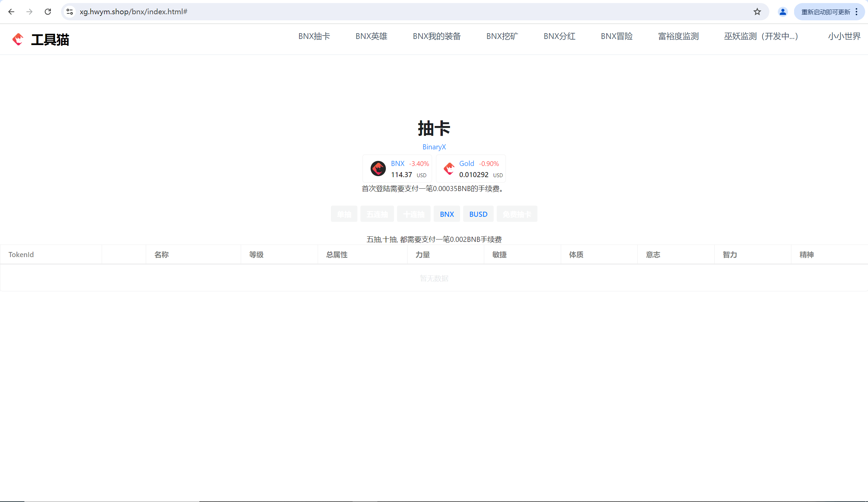Select the BNX payment button
868x502 pixels.
447,214
